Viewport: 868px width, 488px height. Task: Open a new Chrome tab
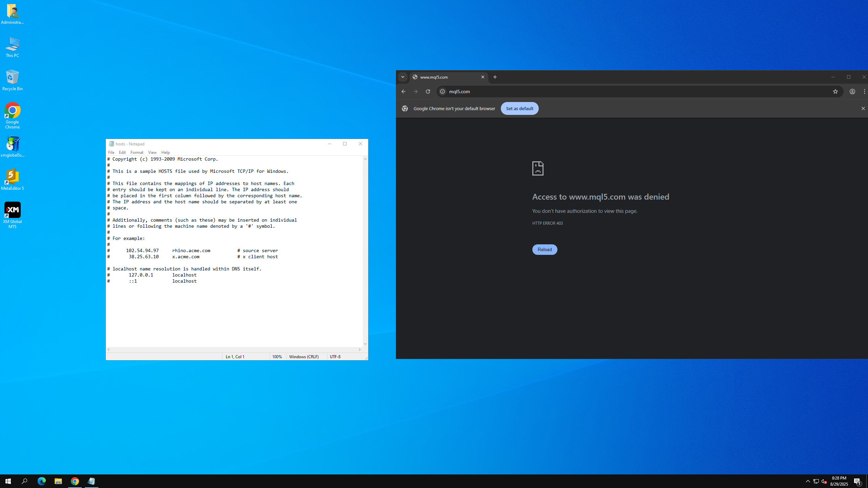point(495,77)
